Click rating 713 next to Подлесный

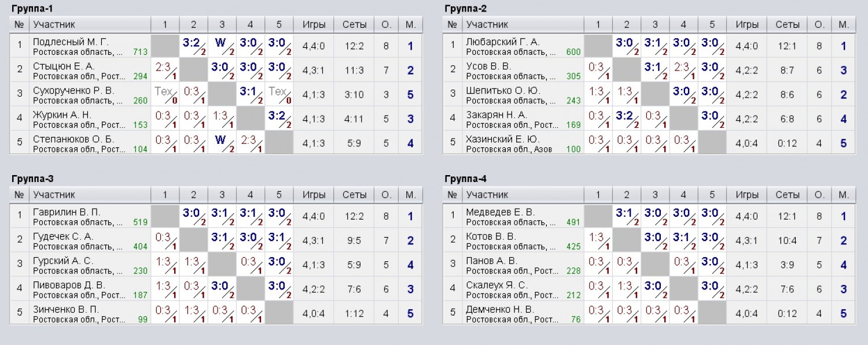coord(141,52)
